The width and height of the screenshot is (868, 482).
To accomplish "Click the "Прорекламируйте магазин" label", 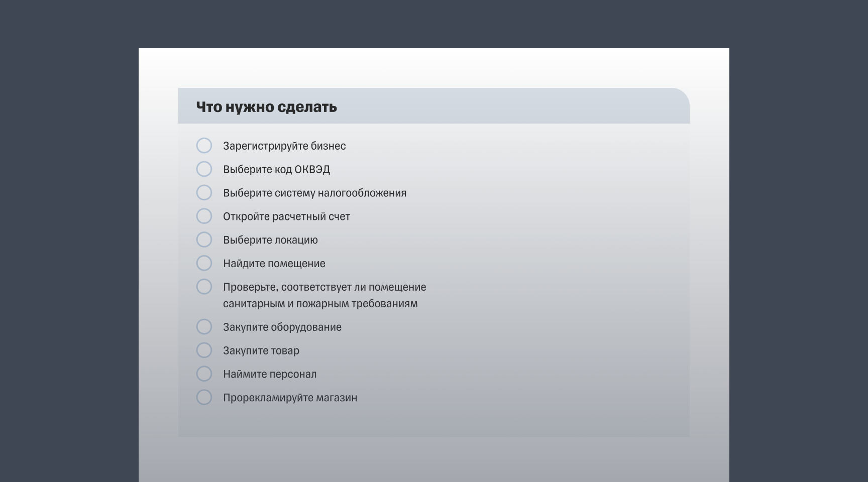I will tap(290, 398).
